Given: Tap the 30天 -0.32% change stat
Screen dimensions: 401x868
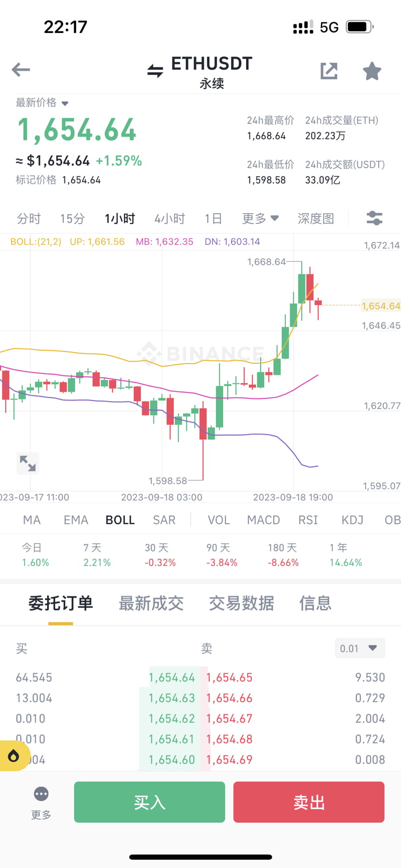Looking at the screenshot, I should [160, 555].
